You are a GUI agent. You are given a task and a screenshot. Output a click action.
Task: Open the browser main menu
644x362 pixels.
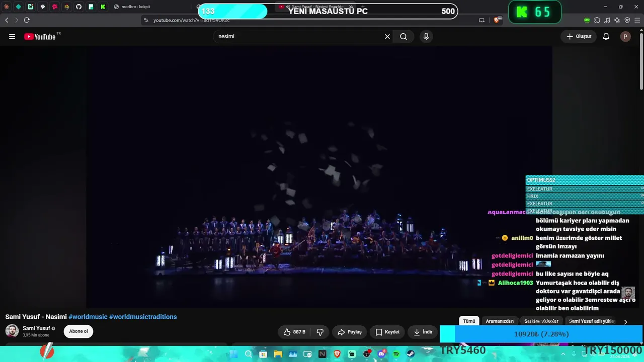637,20
